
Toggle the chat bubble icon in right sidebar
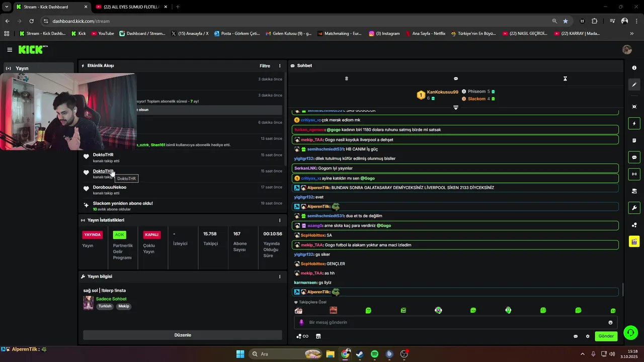[x=634, y=157]
